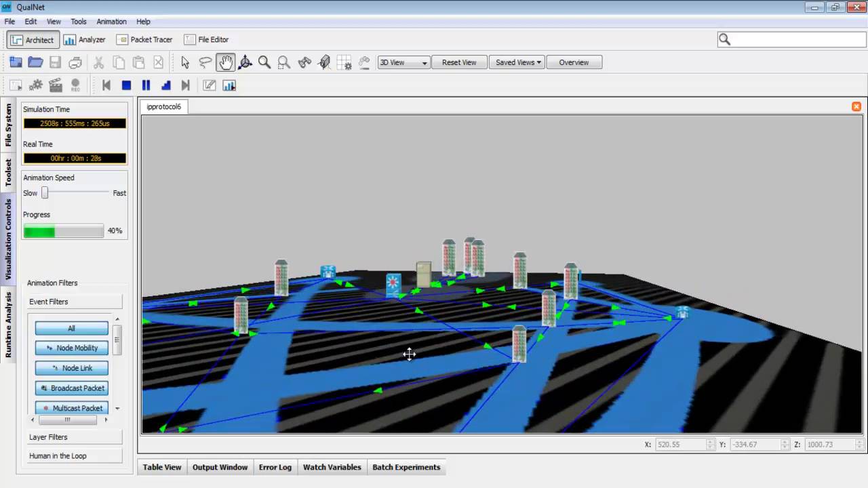Open the 3D View dropdown
Image resolution: width=868 pixels, height=488 pixels.
point(403,62)
